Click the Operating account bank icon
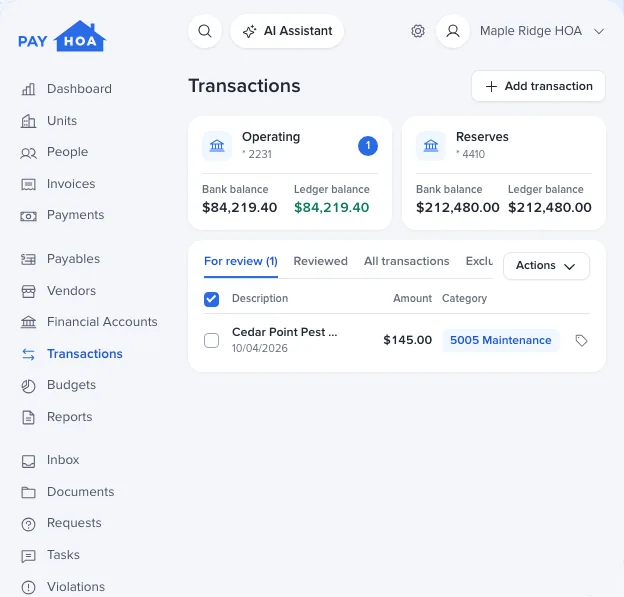This screenshot has height=597, width=624. [217, 146]
